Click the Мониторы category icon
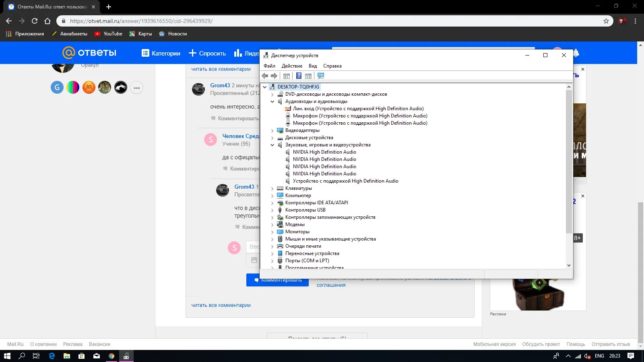The height and width of the screenshot is (362, 644). coord(280,232)
